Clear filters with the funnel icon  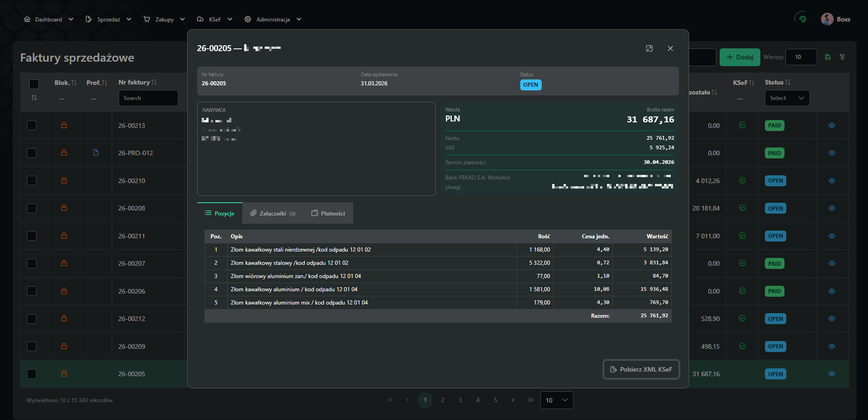coord(842,57)
